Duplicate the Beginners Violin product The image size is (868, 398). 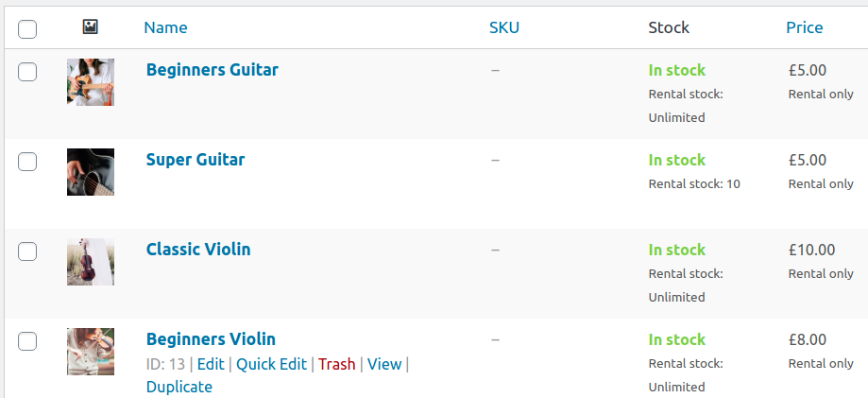click(179, 387)
